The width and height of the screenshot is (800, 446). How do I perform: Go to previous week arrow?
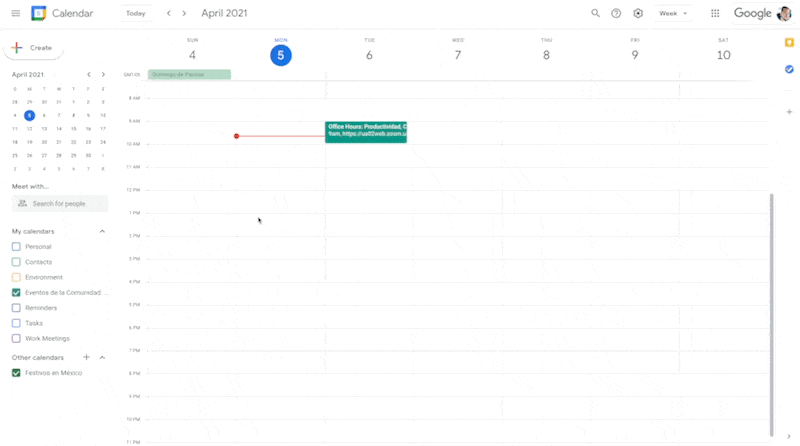(x=169, y=13)
